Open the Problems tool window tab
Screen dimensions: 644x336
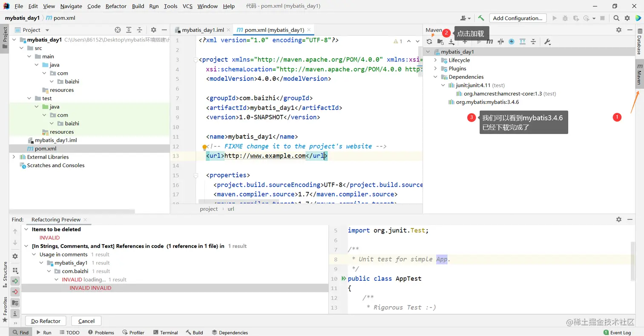point(101,333)
